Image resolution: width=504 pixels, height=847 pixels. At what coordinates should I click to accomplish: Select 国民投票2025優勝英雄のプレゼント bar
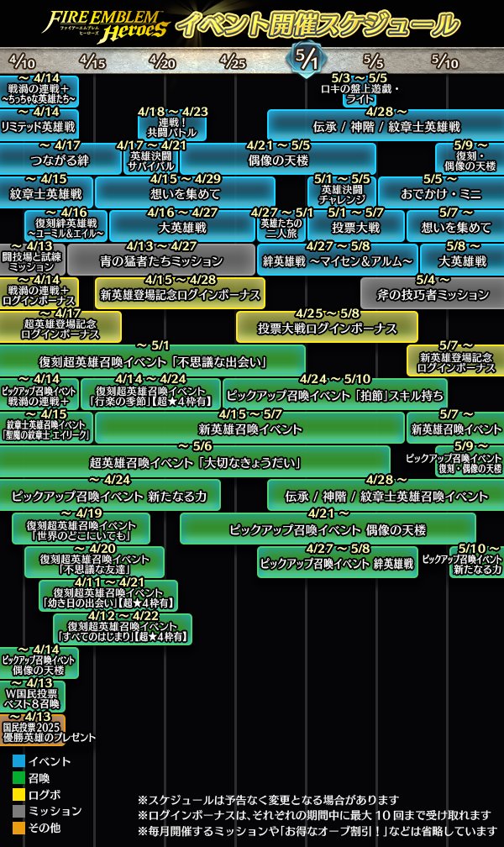pyautogui.click(x=32, y=732)
